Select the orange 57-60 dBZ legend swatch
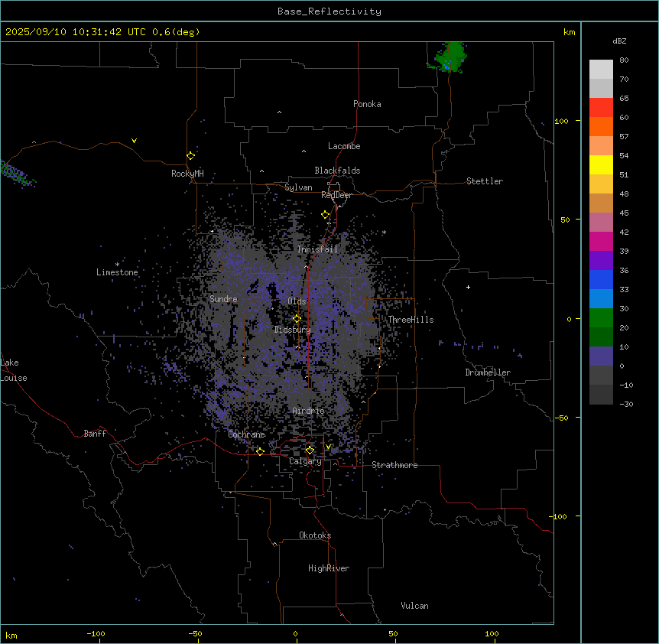 [x=601, y=126]
